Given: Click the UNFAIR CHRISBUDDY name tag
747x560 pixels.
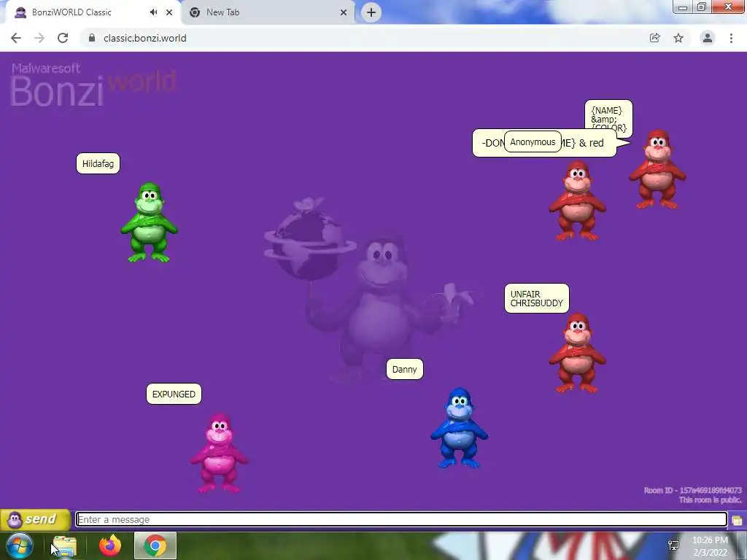Looking at the screenshot, I should (537, 298).
